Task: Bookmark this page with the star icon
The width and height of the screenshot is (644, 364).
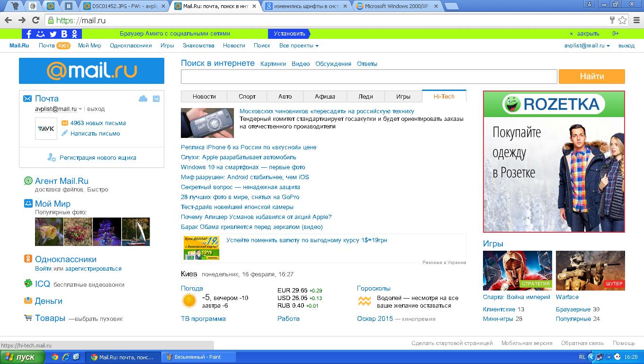Action: coord(623,20)
